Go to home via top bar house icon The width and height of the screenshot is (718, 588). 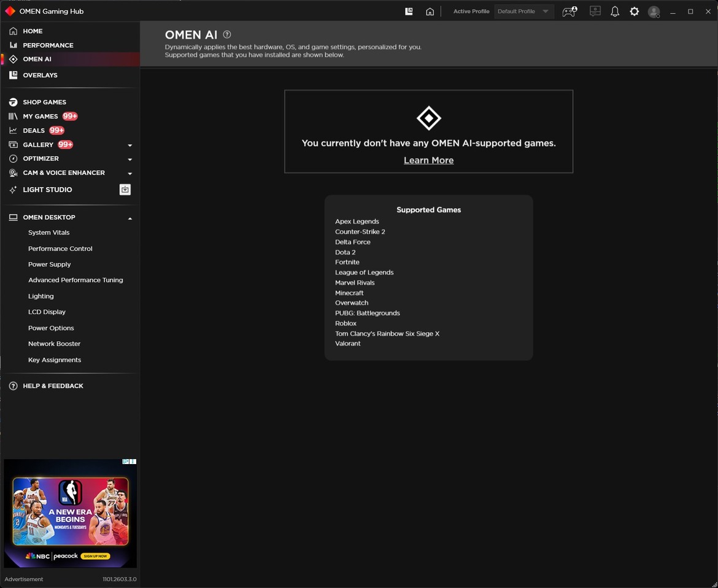[x=430, y=12]
